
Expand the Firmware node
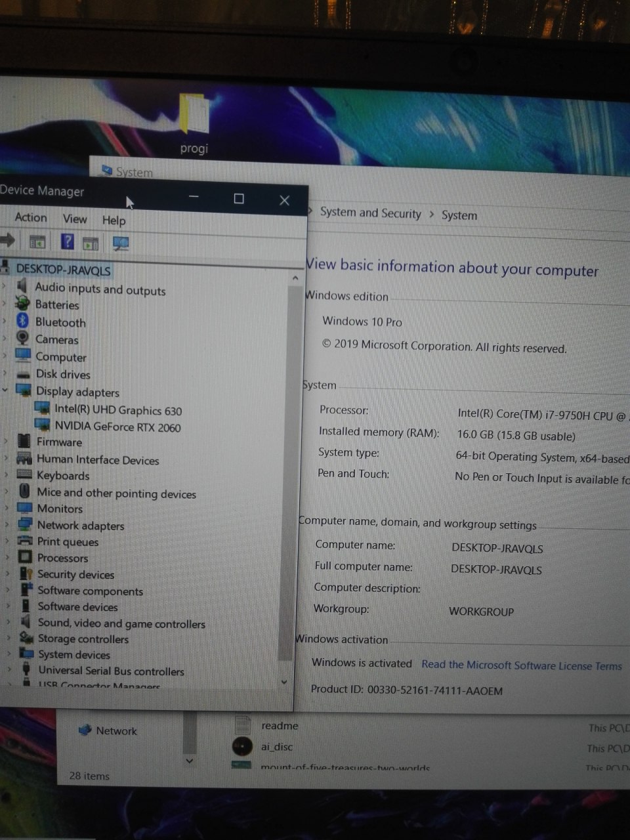coord(7,441)
